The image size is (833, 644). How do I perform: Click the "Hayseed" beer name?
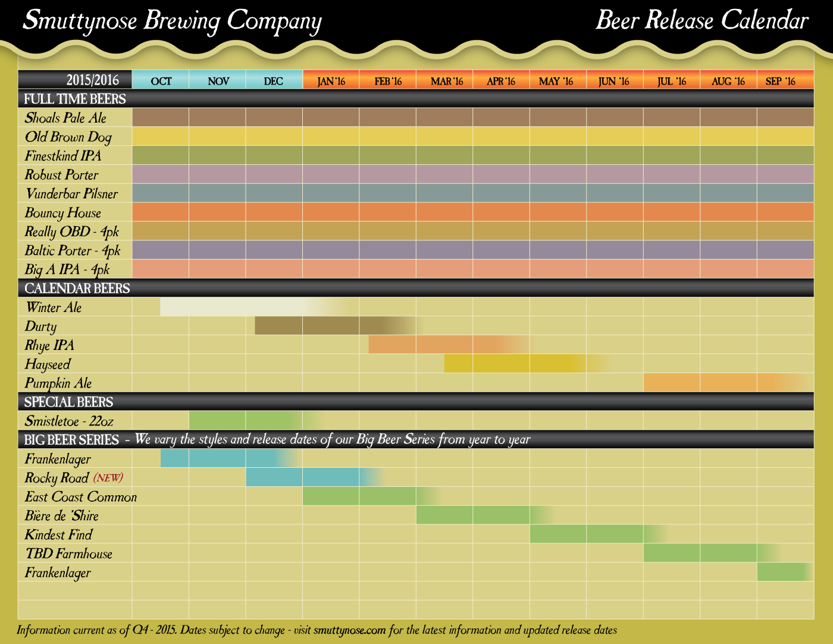48,365
